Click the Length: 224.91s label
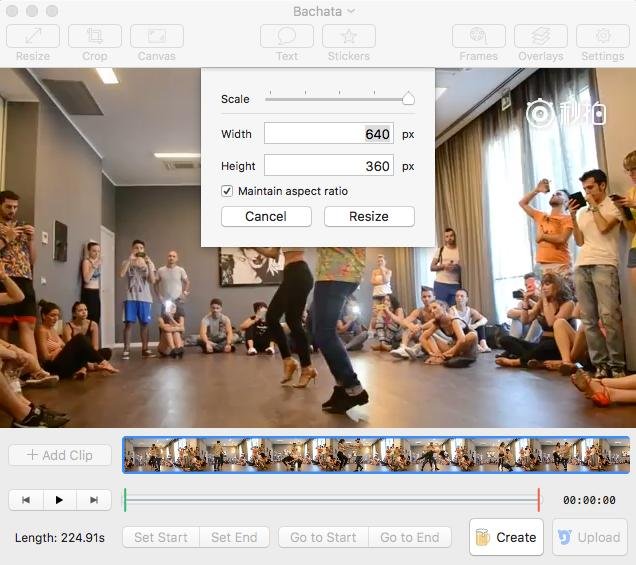This screenshot has width=636, height=565. point(60,538)
